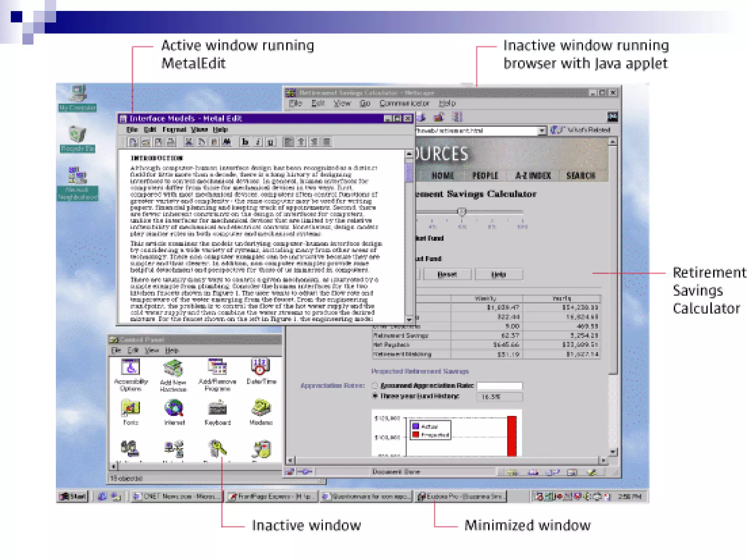Click the Cut scissors toolbar icon

pyautogui.click(x=189, y=142)
